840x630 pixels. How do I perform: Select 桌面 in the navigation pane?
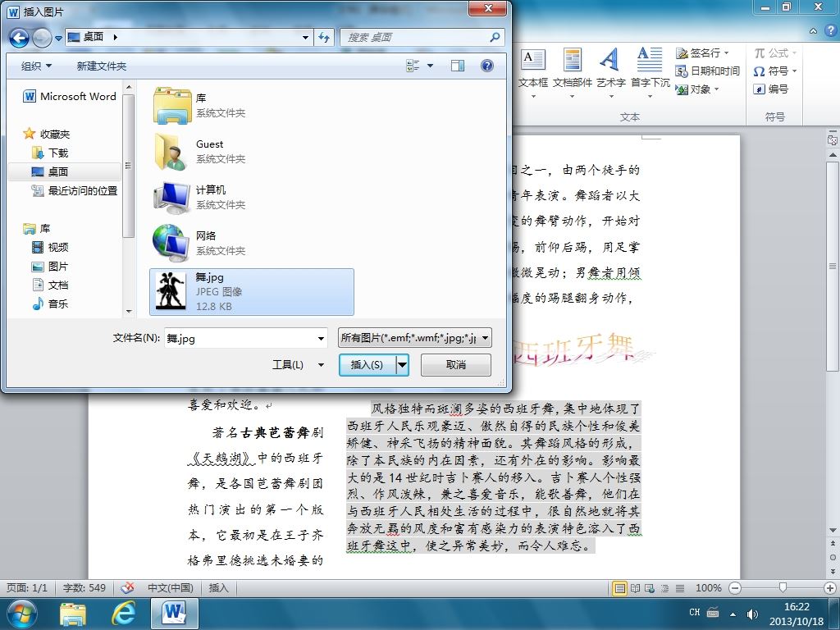(x=50, y=171)
